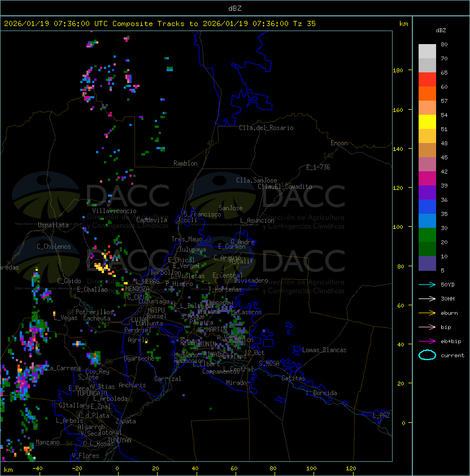This screenshot has height=476, width=470.
Task: Click the cyan 50YD arrow legend icon
Action: (427, 284)
